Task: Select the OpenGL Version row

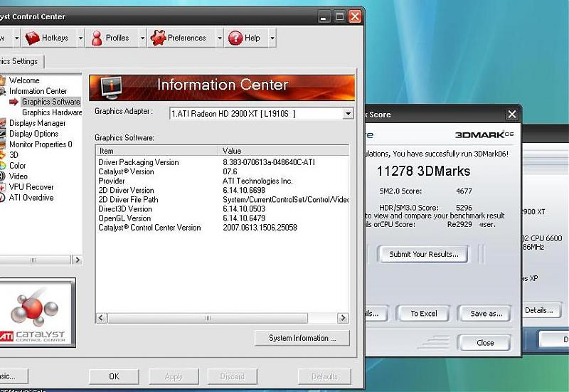Action: click(x=222, y=218)
